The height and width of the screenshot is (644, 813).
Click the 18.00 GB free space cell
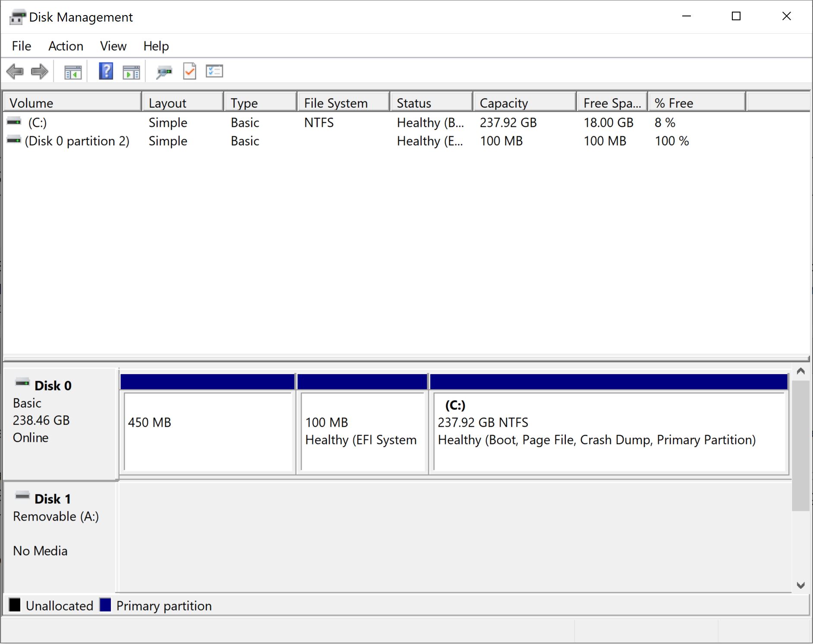(x=608, y=123)
